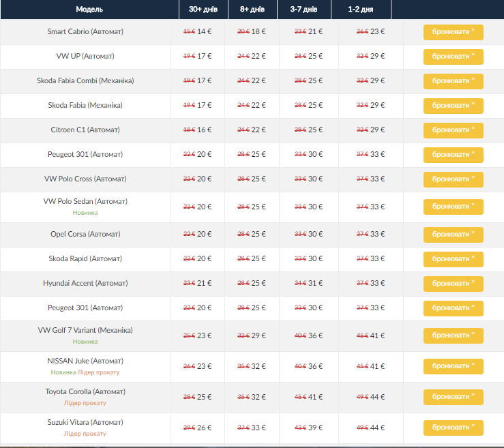Click бронювати in the VW Polo Cross row
The image size is (504, 448).
tap(453, 179)
